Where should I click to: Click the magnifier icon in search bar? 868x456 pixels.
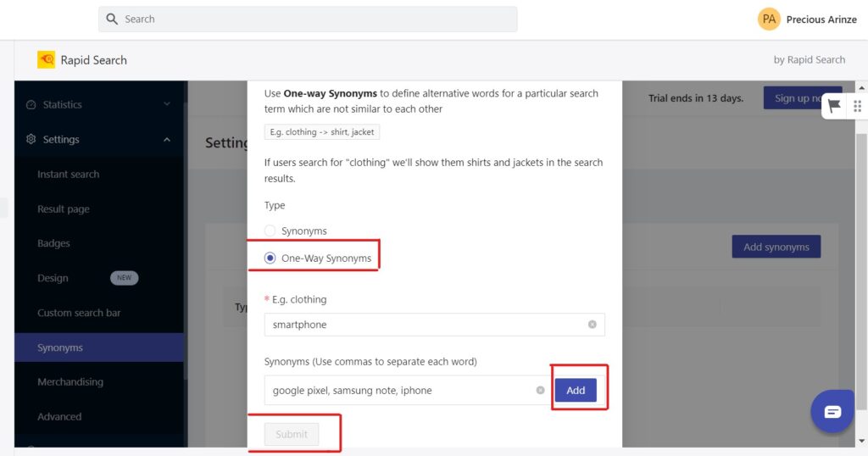pyautogui.click(x=112, y=19)
